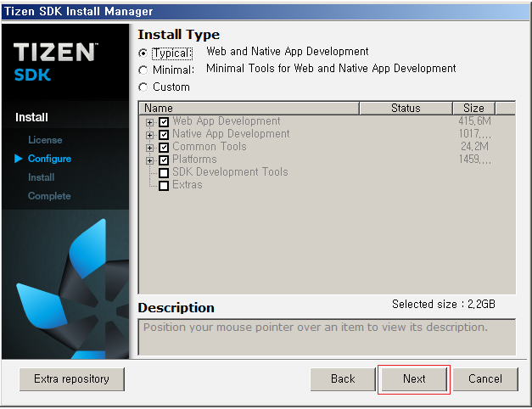Uncheck the Common Tools checkbox
Screen dimensions: 532x409
tap(164, 148)
